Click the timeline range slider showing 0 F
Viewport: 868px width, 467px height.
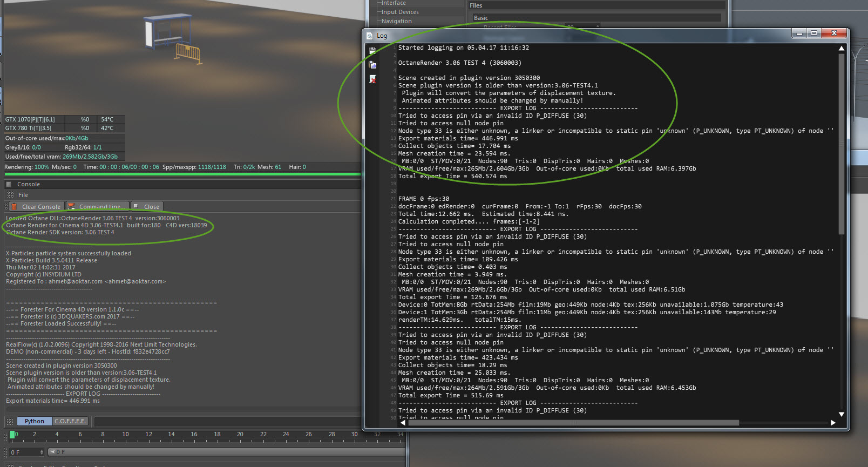tap(227, 452)
